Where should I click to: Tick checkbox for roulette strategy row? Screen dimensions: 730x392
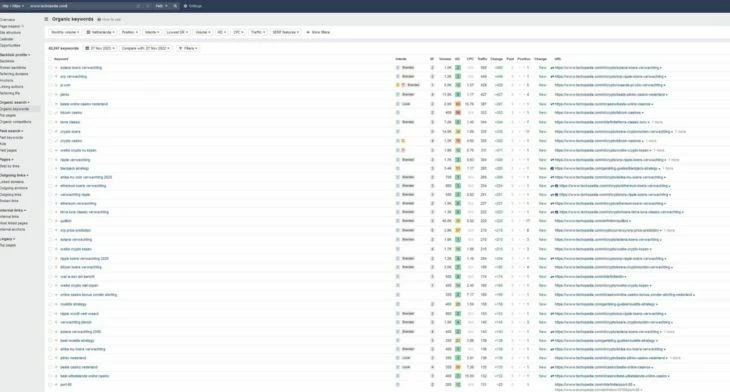pyautogui.click(x=50, y=304)
